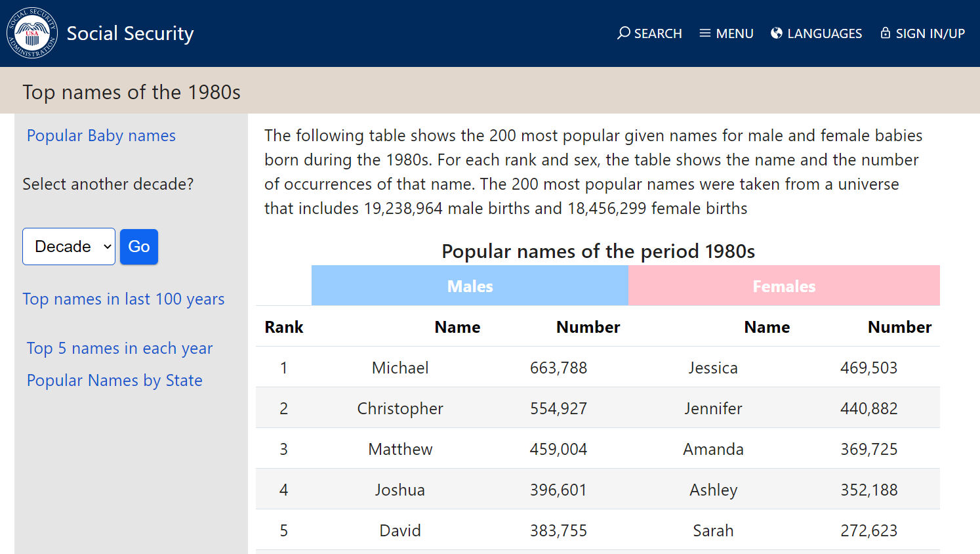Click the blue Males column header
Screen dimensions: 980x554
coord(470,286)
